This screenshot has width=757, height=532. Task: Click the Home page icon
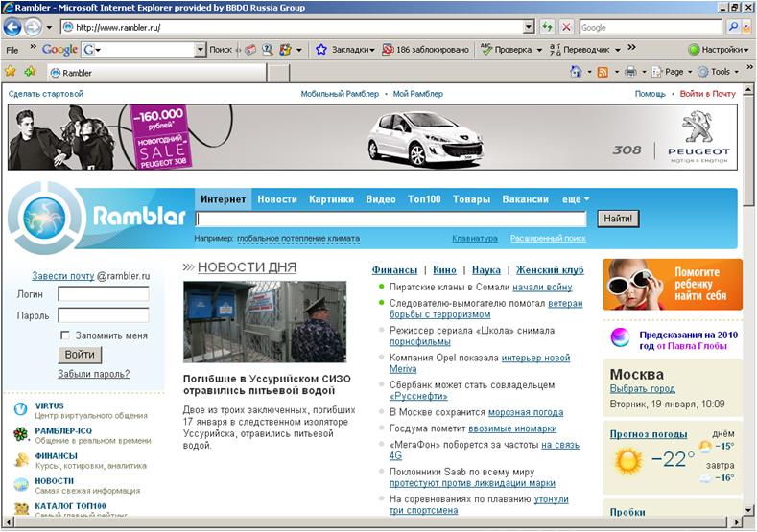click(x=576, y=72)
